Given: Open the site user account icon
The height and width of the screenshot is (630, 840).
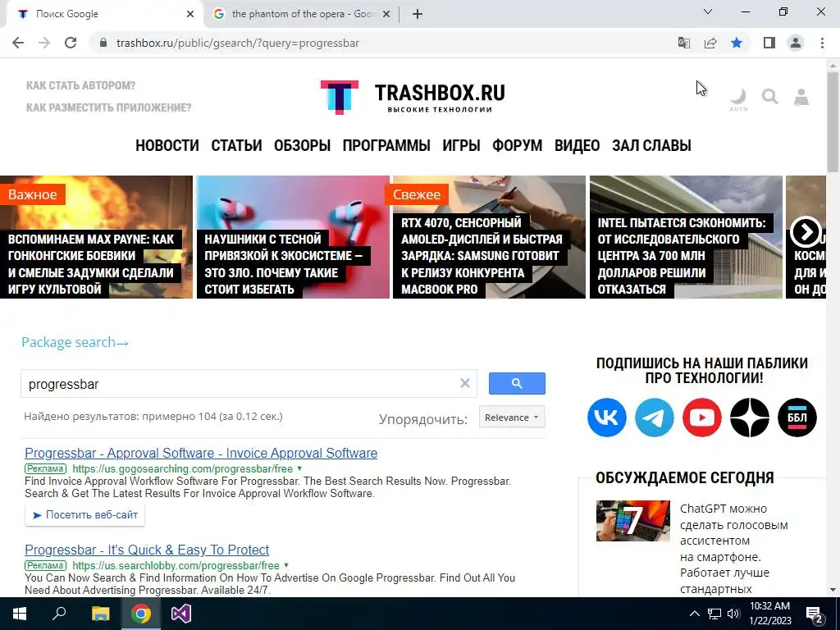Looking at the screenshot, I should tap(801, 97).
